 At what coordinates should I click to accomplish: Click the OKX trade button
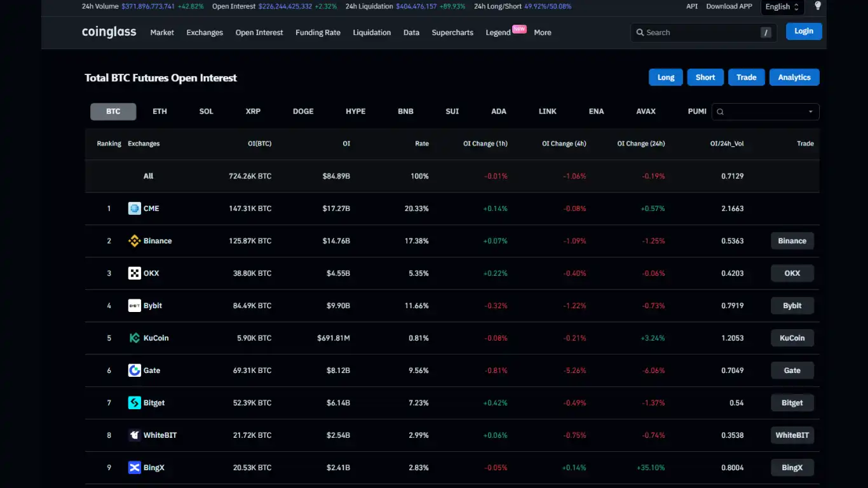[792, 273]
